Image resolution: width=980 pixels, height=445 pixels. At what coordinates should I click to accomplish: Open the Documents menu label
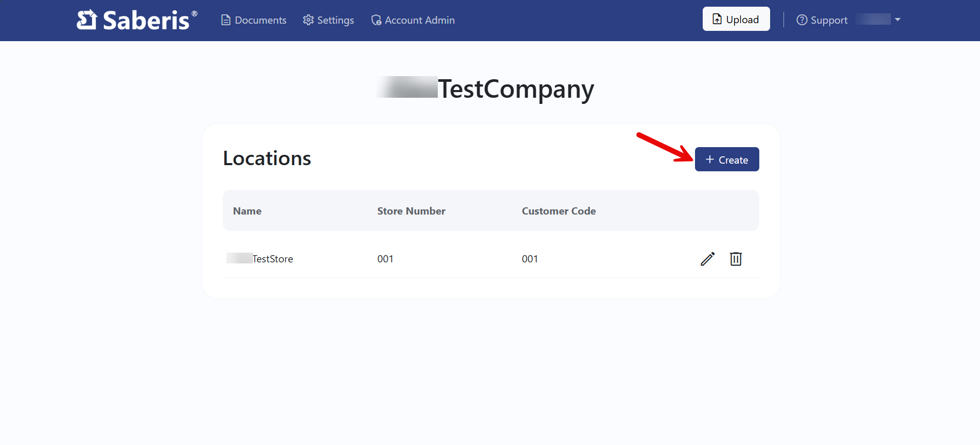pos(260,20)
